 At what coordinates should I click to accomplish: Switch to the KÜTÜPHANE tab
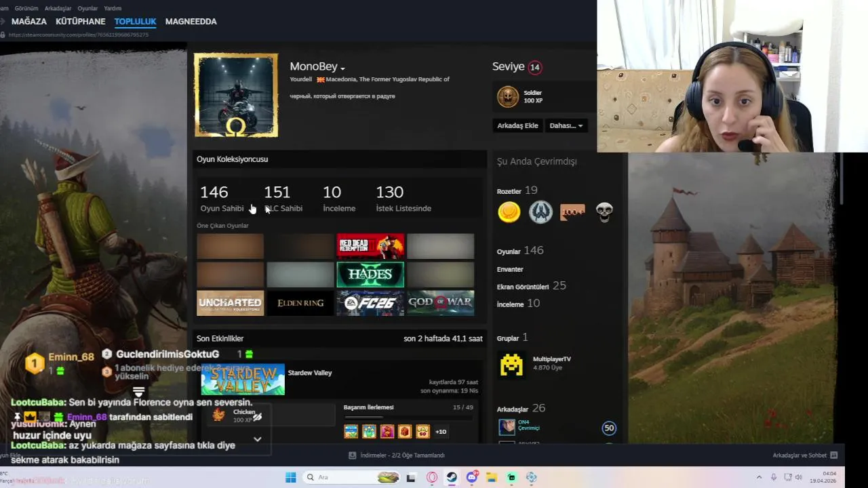81,22
